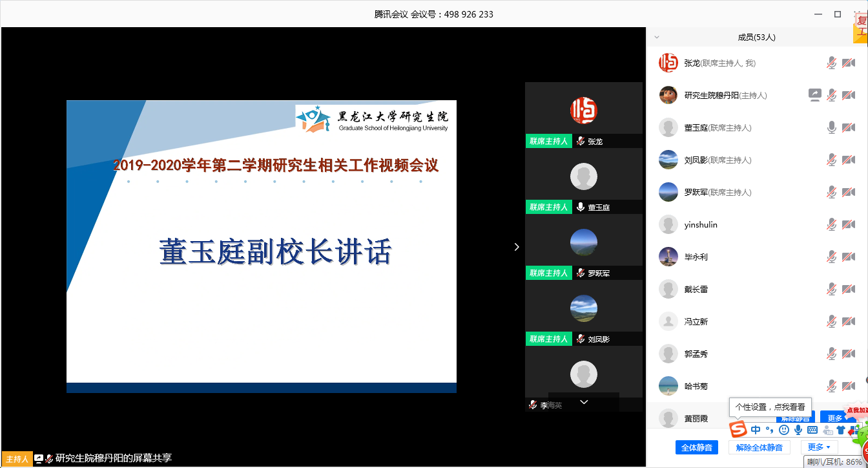Expand video strip with right arrow
This screenshot has height=468, width=868.
tap(516, 246)
